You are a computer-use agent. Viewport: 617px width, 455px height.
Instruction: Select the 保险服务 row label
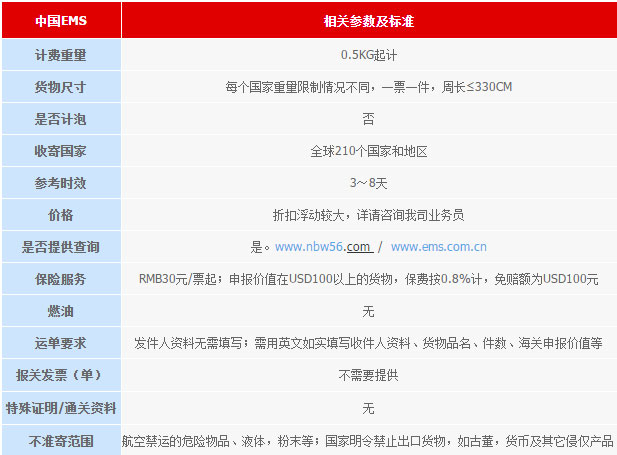point(61,279)
